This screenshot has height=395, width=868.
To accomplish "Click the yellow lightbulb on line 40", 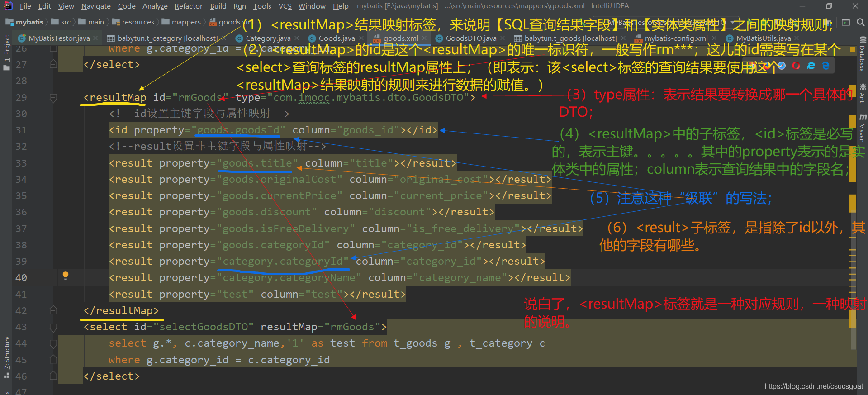I will 66,276.
